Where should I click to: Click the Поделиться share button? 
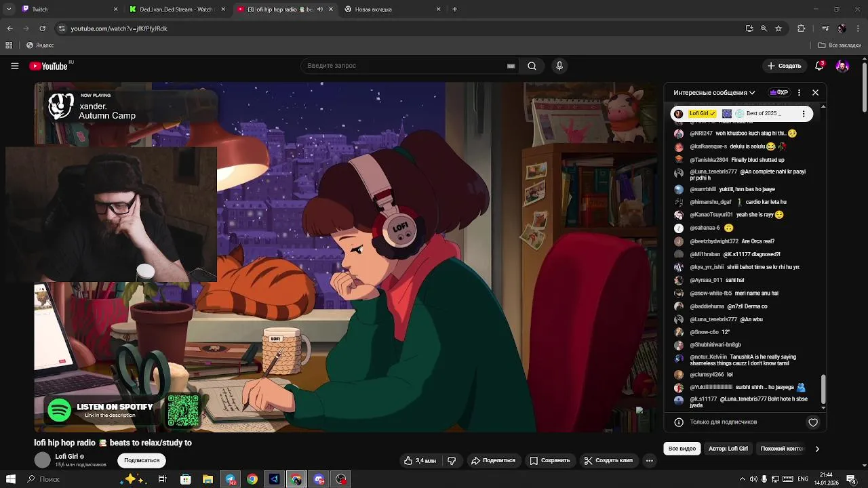point(494,460)
